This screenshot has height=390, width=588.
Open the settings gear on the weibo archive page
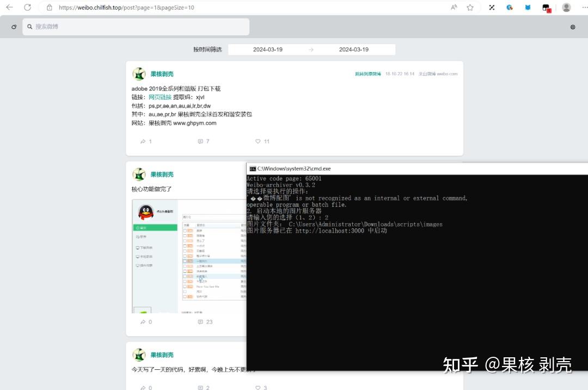coord(573,26)
